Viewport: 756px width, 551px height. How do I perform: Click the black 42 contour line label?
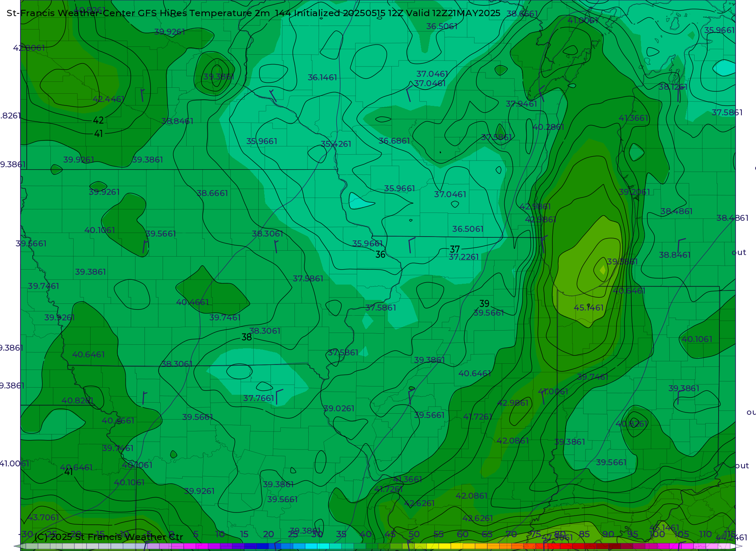[98, 120]
